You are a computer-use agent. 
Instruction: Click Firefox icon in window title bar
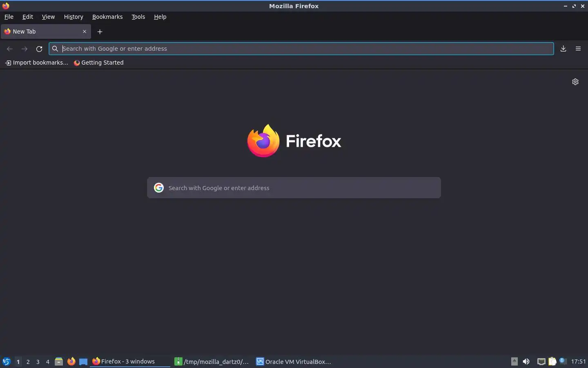(6, 6)
